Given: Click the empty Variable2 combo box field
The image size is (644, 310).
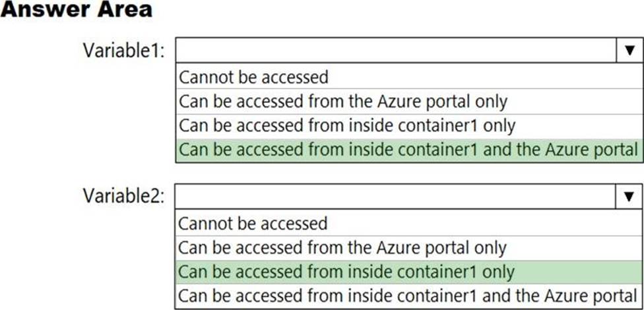Looking at the screenshot, I should click(396, 196).
